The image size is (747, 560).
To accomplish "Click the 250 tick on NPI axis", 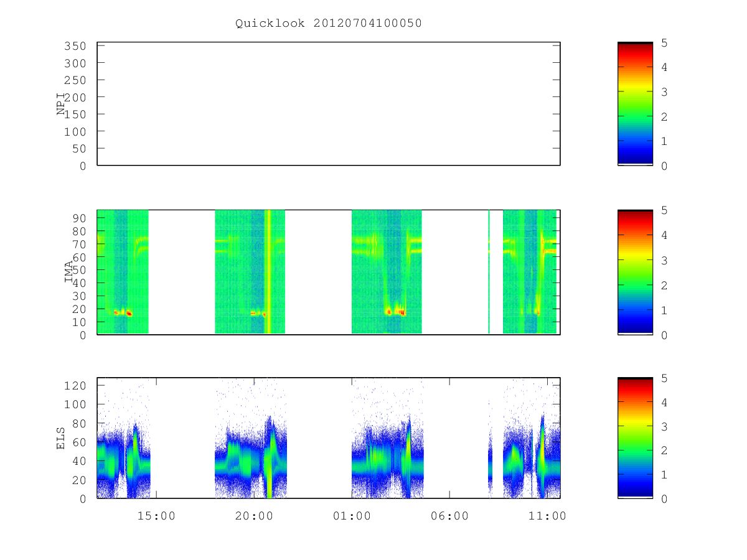I will [74, 80].
